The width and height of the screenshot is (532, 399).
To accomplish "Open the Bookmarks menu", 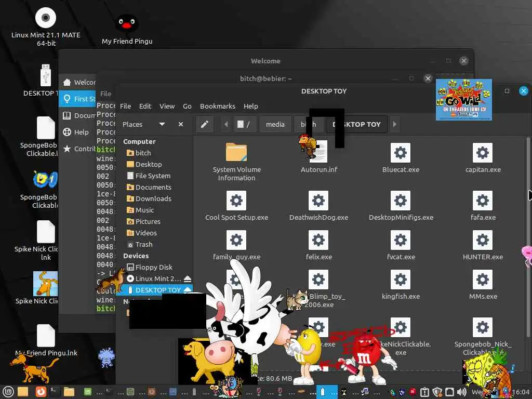I will [x=218, y=106].
